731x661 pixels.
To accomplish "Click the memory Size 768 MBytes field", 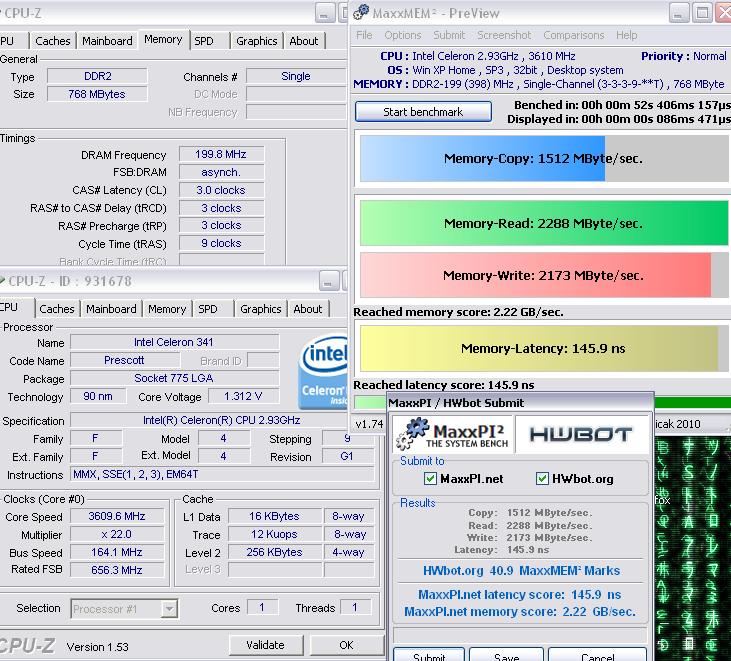I will 97,94.
